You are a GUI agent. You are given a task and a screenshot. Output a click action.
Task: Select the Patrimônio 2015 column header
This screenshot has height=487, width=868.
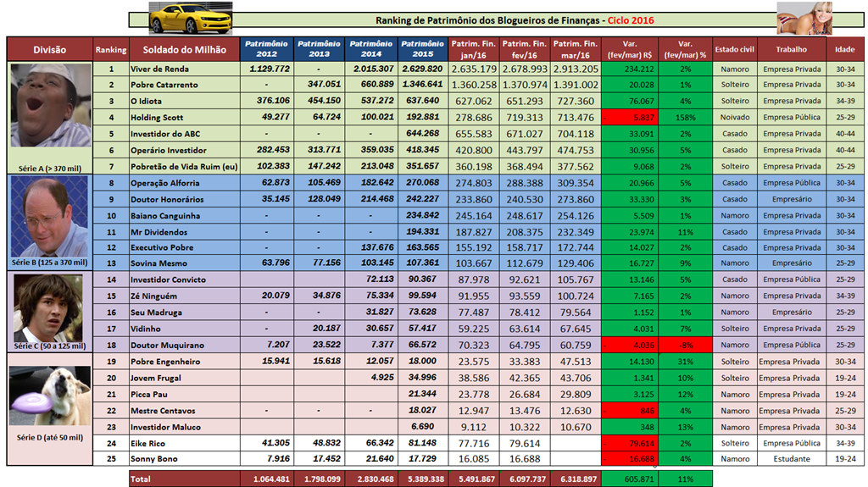pos(422,49)
